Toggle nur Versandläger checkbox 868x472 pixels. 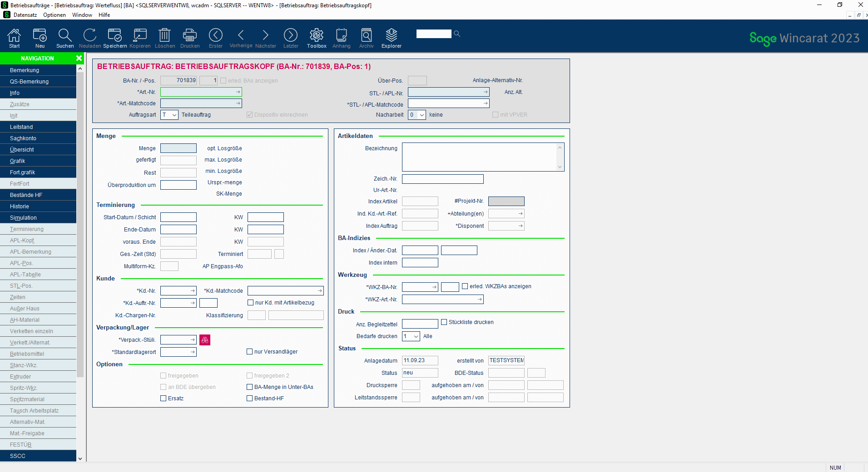click(x=249, y=352)
